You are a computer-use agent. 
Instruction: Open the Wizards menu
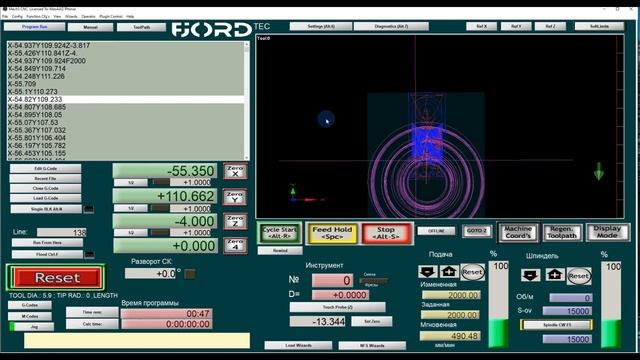point(71,16)
